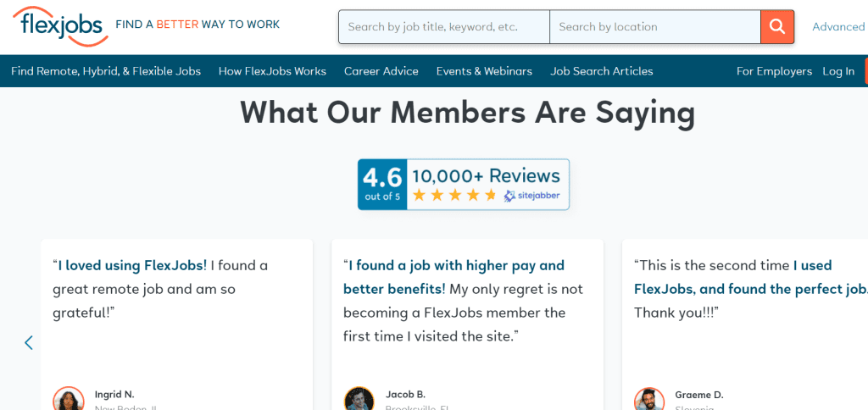Focus the Search by location field
This screenshot has height=410, width=868.
point(654,27)
